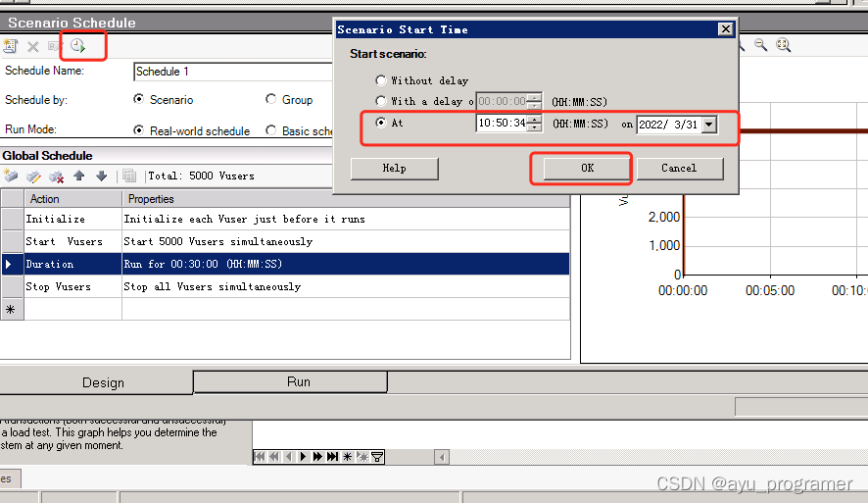Click the Help button in the dialog
The width and height of the screenshot is (868, 503).
395,169
